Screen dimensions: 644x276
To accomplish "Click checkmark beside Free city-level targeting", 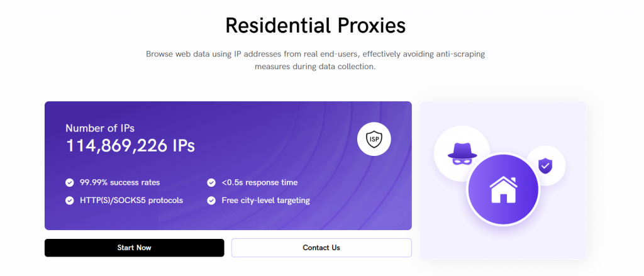I will 211,201.
